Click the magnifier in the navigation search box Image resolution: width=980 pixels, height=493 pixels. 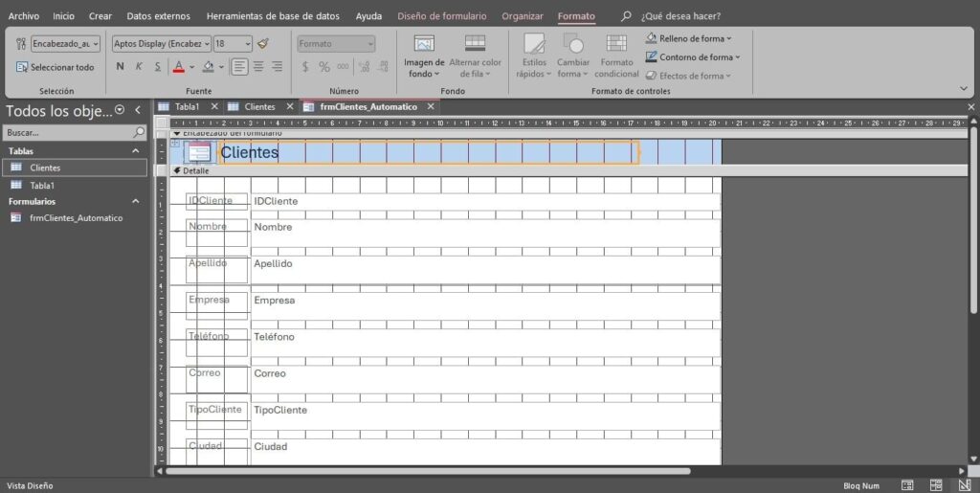139,132
